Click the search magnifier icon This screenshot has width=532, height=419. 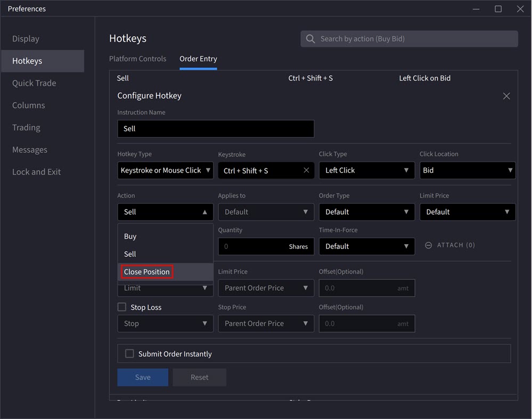click(310, 38)
